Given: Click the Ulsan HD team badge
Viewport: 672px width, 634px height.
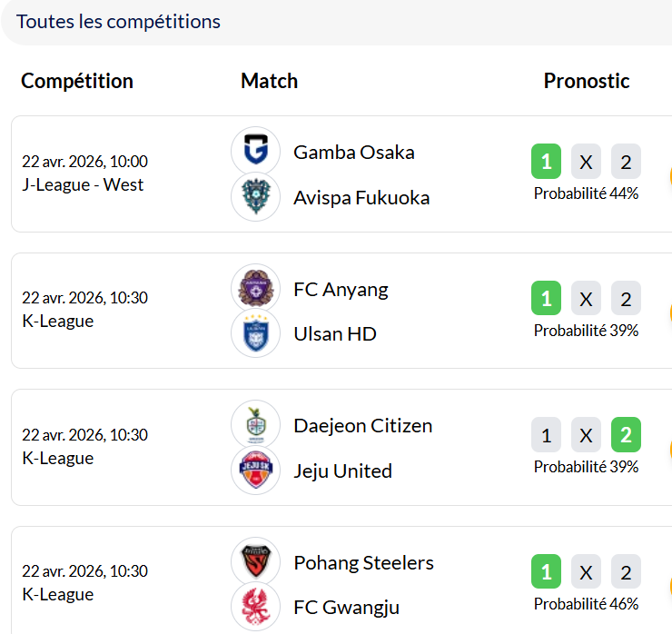Looking at the screenshot, I should pyautogui.click(x=255, y=333).
